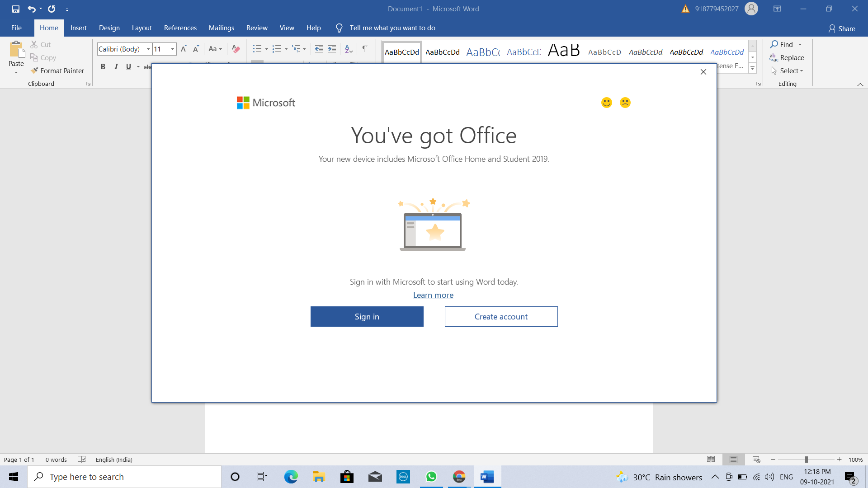Click the Show/Hide paragraph marks icon
The height and width of the screenshot is (488, 868).
click(x=365, y=49)
